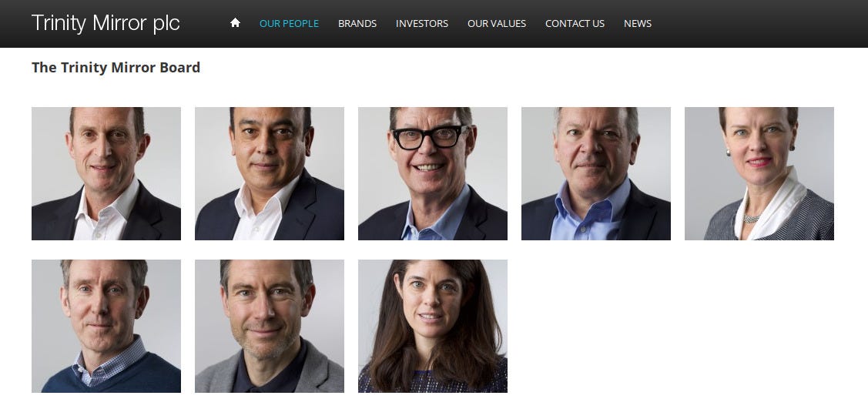Click the black glasses on third portrait
868x419 pixels.
[x=430, y=137]
